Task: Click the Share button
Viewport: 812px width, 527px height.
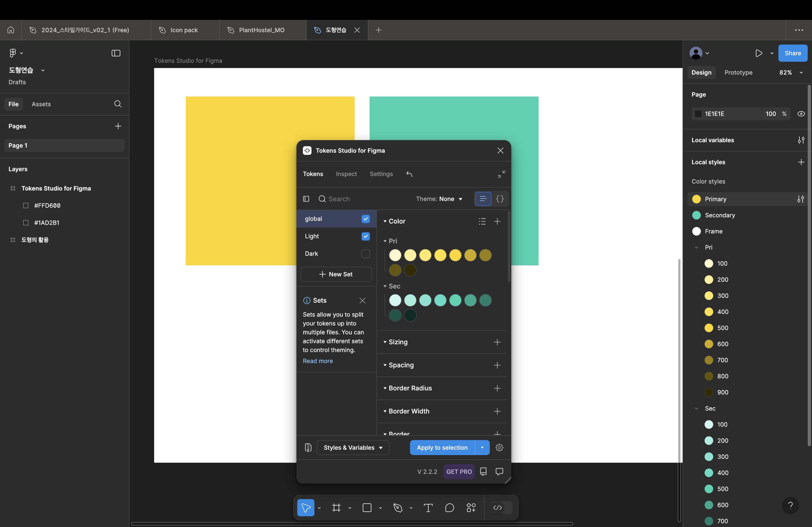Action: tap(793, 53)
